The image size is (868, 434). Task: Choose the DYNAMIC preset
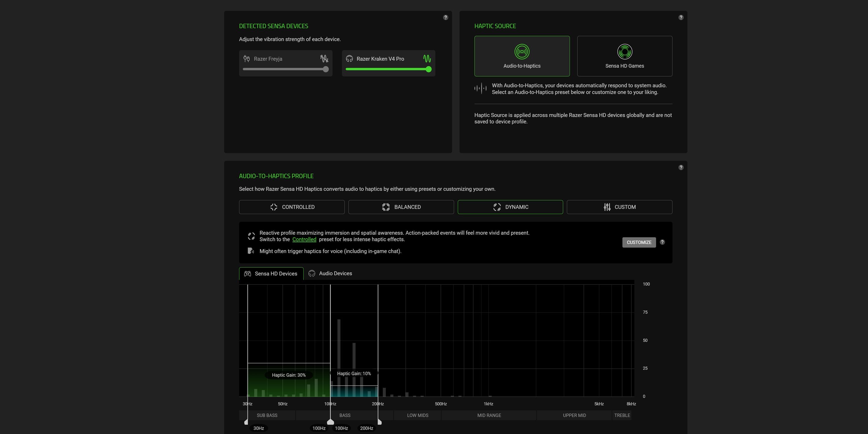point(510,207)
